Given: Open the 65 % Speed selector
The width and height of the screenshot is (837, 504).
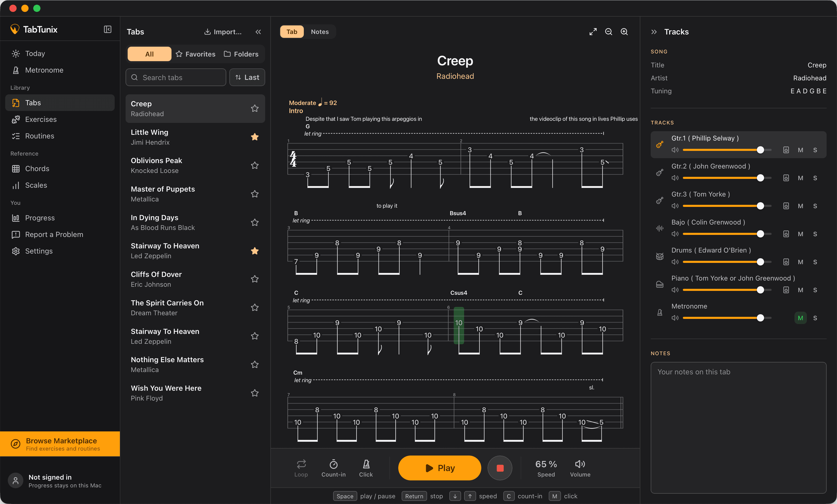Looking at the screenshot, I should (546, 468).
